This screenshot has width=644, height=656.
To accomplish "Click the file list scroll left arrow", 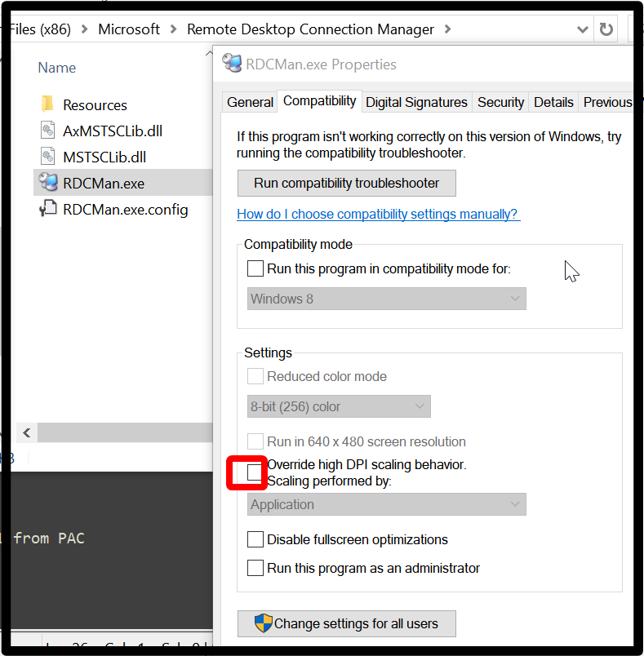I will coord(26,432).
